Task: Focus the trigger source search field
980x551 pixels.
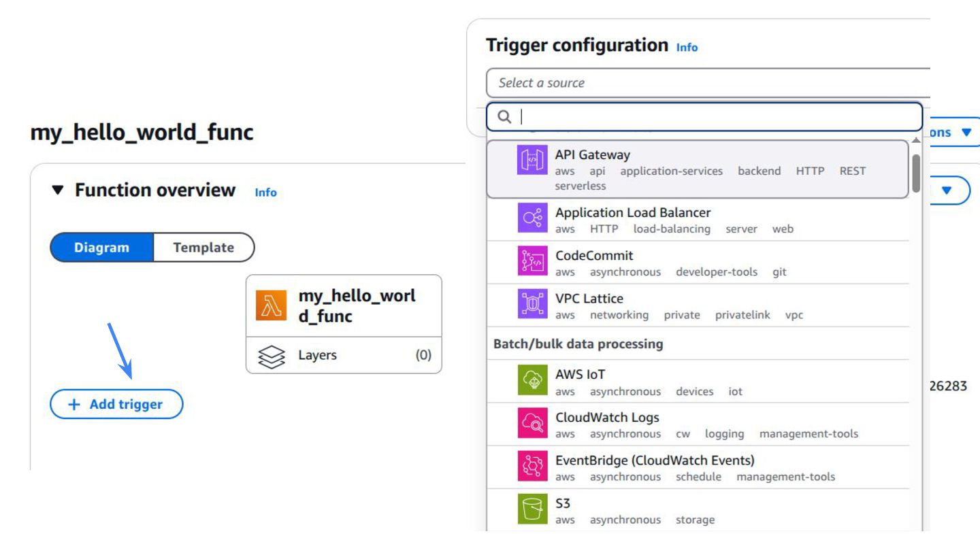Action: click(704, 117)
